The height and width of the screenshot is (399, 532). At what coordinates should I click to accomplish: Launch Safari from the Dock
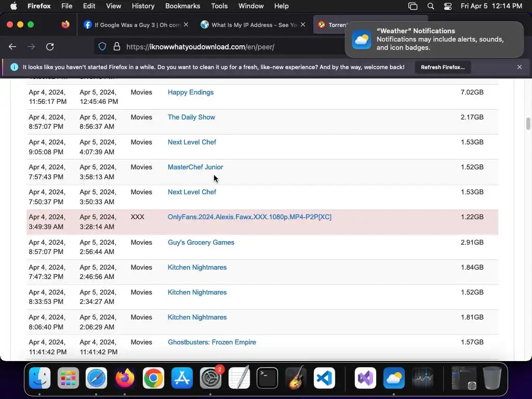pyautogui.click(x=96, y=378)
